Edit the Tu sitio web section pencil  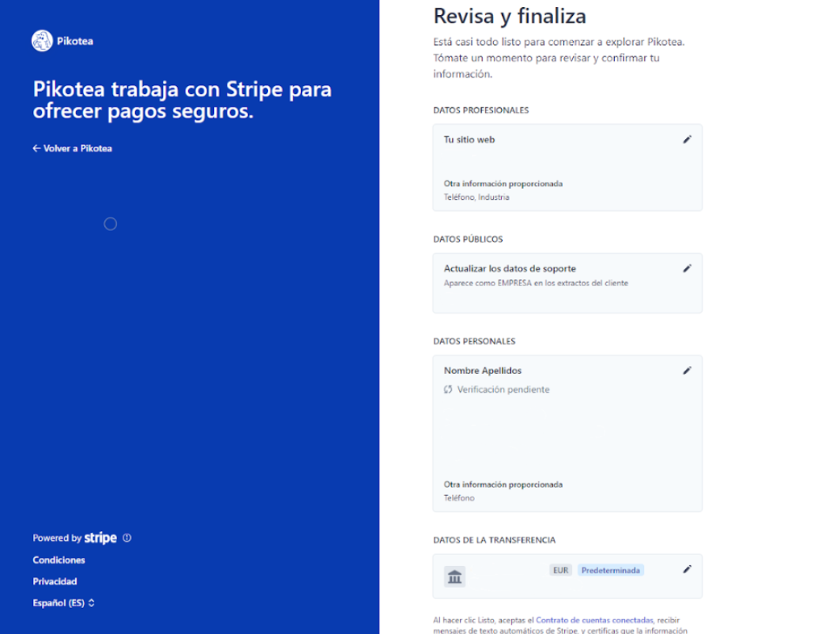click(687, 139)
